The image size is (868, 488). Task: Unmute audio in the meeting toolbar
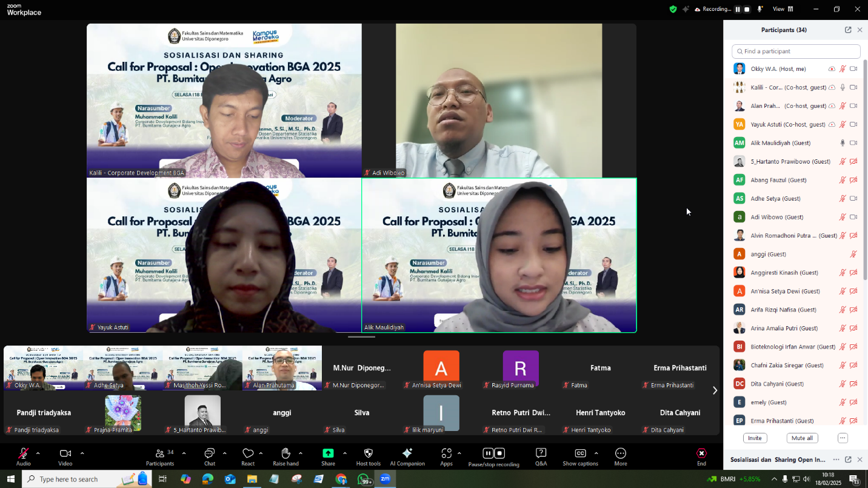pos(23,456)
